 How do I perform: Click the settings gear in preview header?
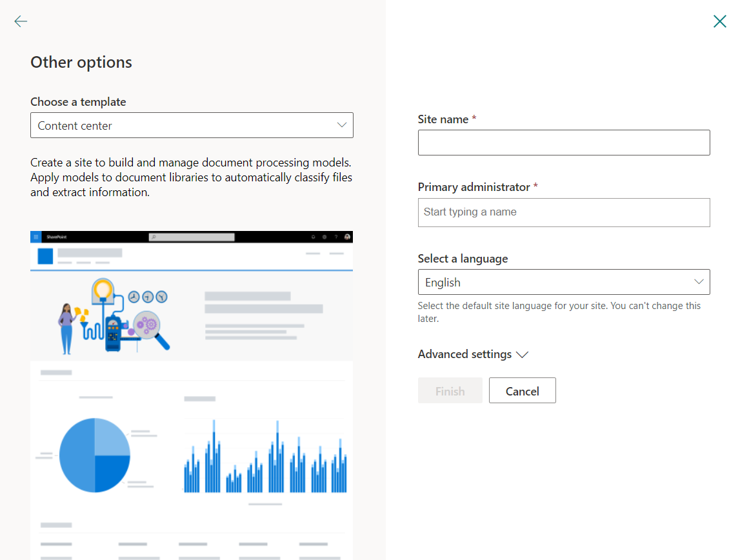click(325, 237)
